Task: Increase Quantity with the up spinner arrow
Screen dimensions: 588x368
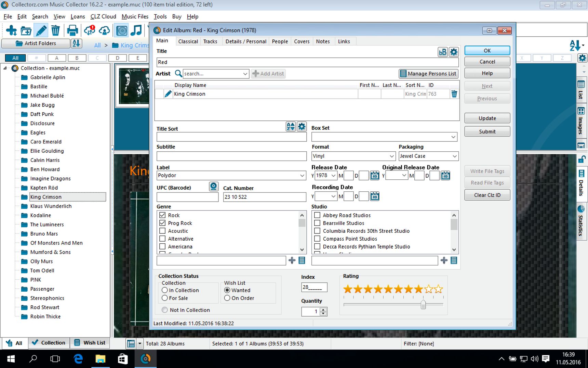Action: pyautogui.click(x=323, y=309)
